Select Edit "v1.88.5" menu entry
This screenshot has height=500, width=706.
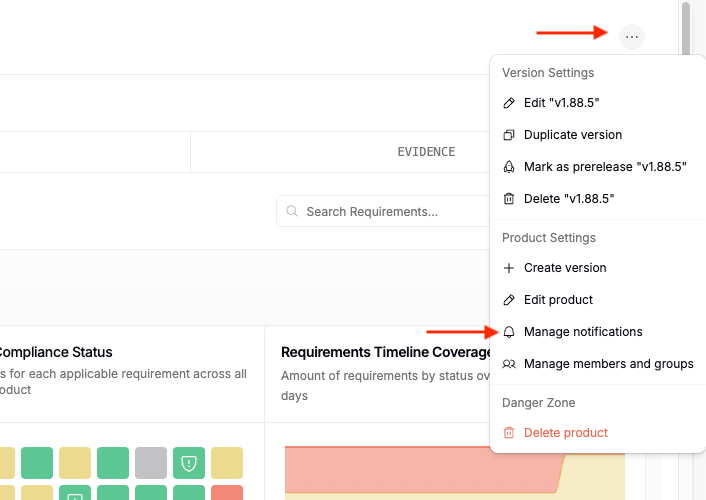point(597,103)
